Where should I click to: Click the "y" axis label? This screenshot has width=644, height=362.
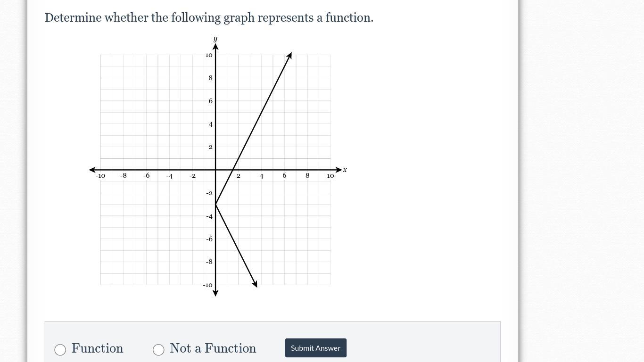point(215,39)
